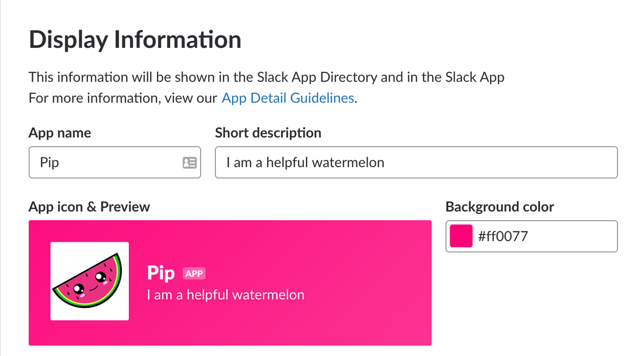Click the Background color label
The image size is (644, 356).
500,207
